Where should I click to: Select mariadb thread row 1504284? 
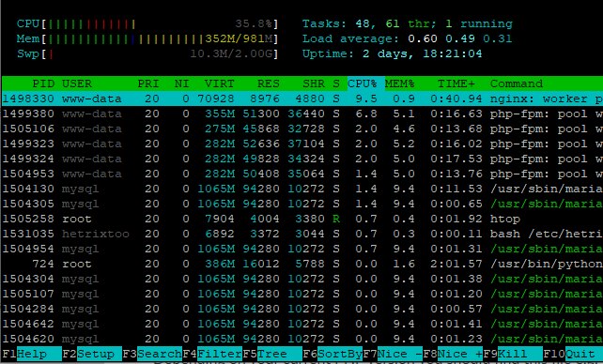[x=302, y=309]
